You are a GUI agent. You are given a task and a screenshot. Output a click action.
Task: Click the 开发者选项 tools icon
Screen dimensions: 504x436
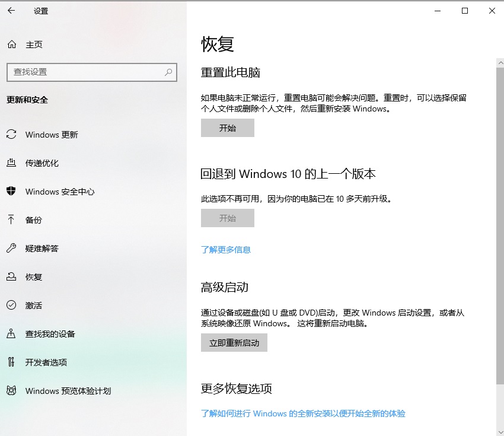(11, 362)
